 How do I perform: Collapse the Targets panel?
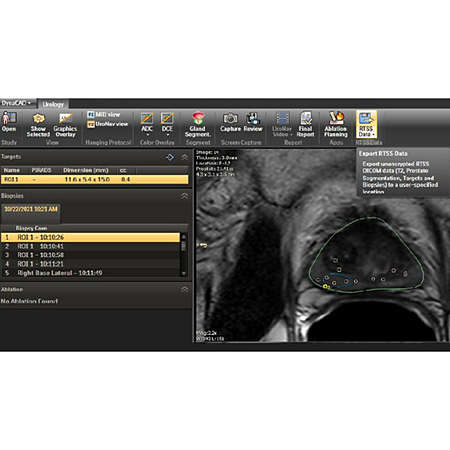184,157
